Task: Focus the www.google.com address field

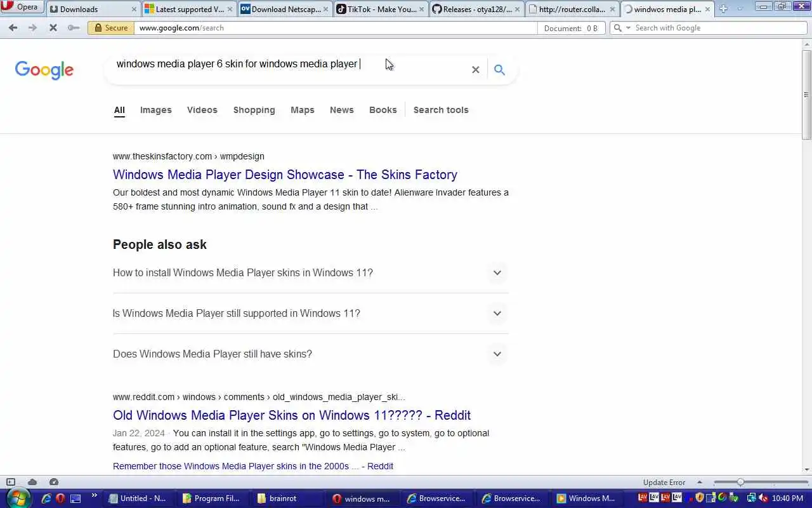Action: click(336, 28)
